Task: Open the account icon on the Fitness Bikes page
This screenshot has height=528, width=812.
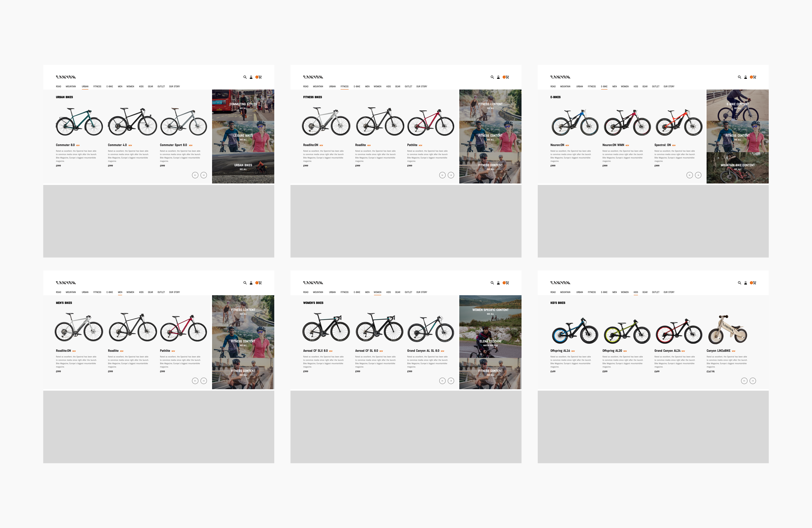Action: [498, 77]
